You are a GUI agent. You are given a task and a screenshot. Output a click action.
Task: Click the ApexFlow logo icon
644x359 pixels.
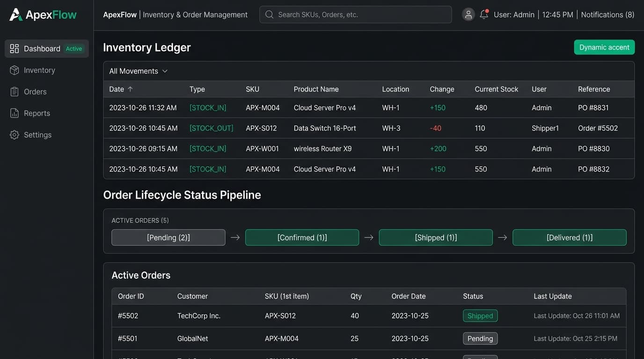[16, 14]
